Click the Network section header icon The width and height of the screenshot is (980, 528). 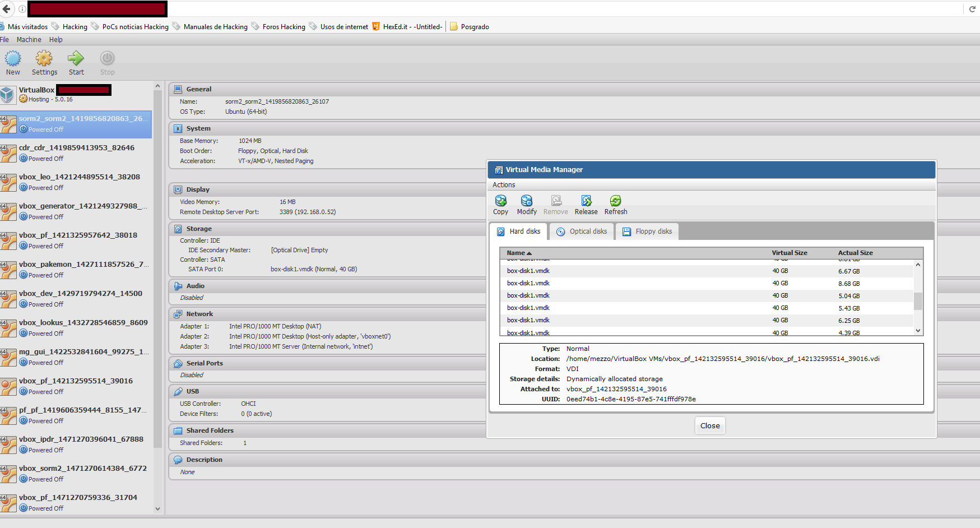178,314
